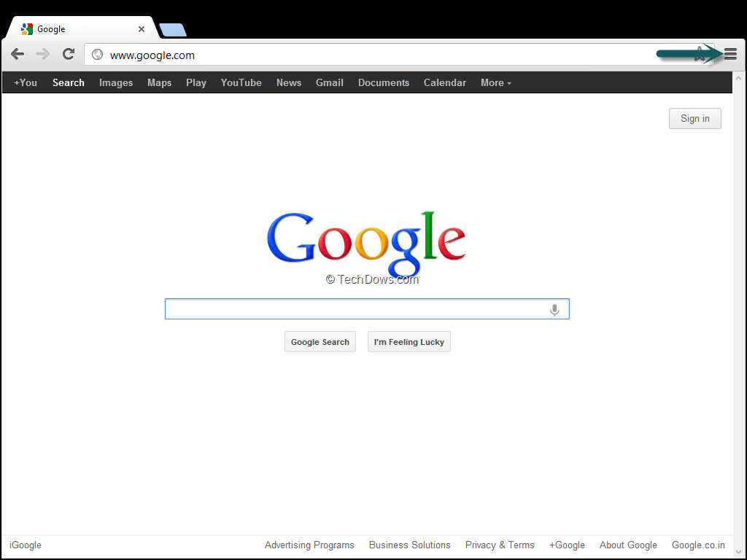Open the iGoogle link
This screenshot has width=747, height=560.
click(x=26, y=545)
